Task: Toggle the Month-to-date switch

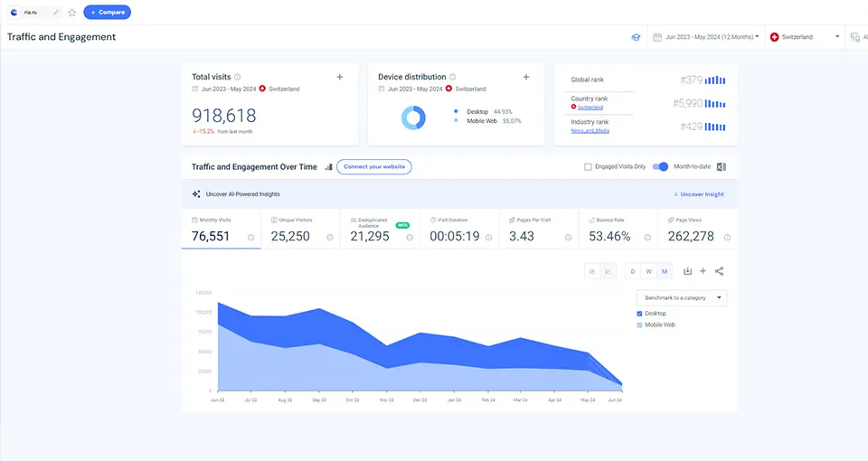Action: tap(660, 167)
